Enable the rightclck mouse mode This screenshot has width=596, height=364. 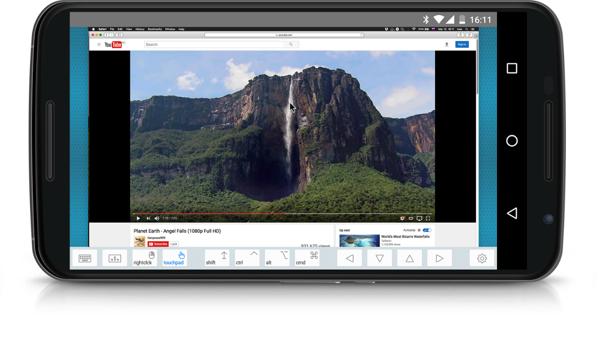[145, 258]
